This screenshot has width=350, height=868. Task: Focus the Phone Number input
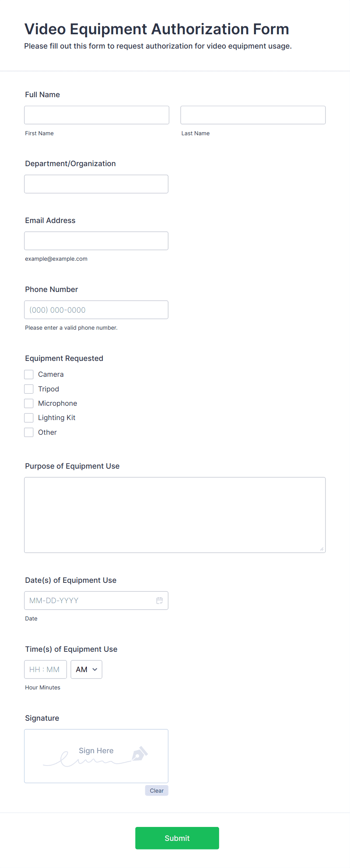click(x=96, y=310)
